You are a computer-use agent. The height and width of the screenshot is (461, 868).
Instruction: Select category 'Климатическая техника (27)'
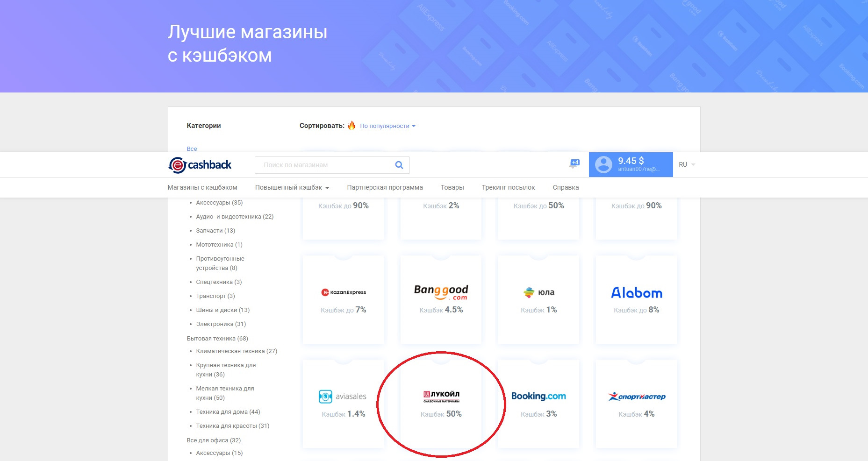click(x=237, y=351)
